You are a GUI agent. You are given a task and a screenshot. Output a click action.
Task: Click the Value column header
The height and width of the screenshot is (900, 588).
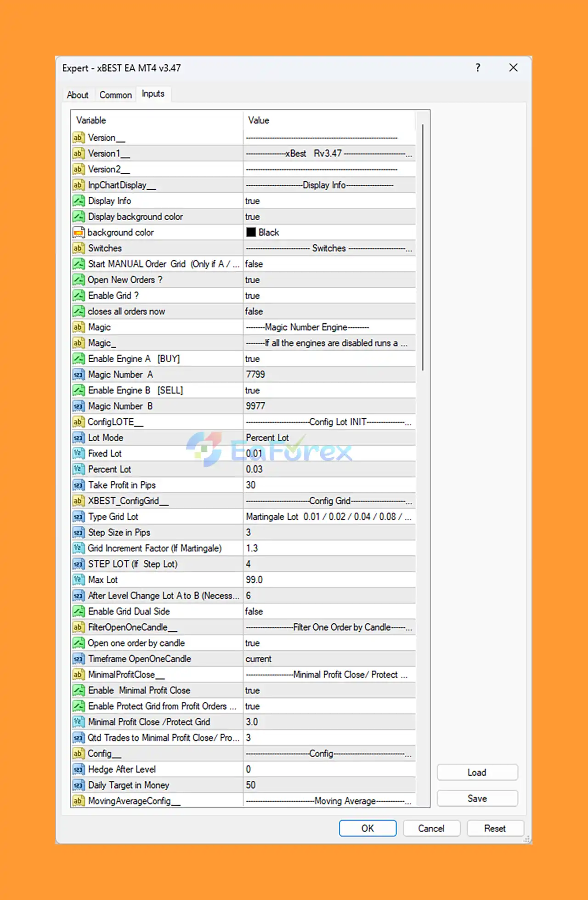(329, 120)
